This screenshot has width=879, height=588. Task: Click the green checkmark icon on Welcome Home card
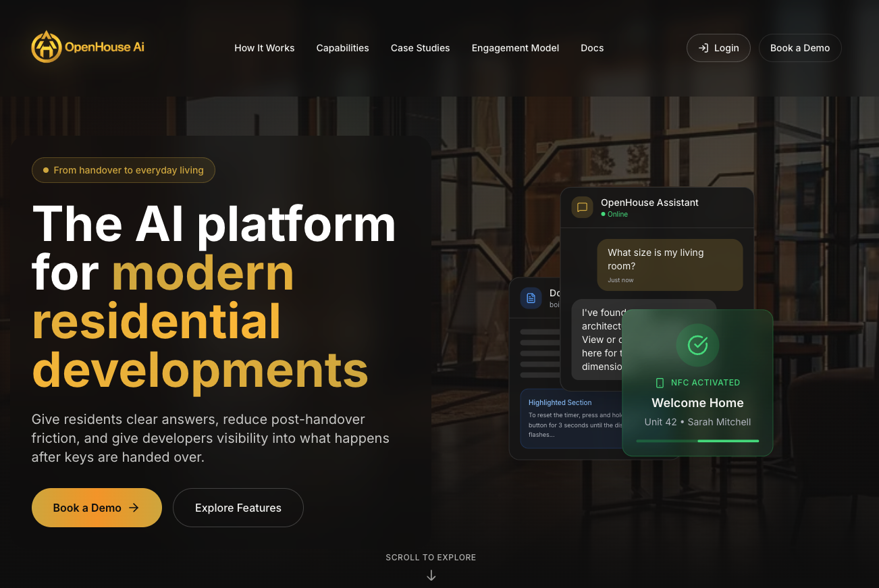[697, 345]
